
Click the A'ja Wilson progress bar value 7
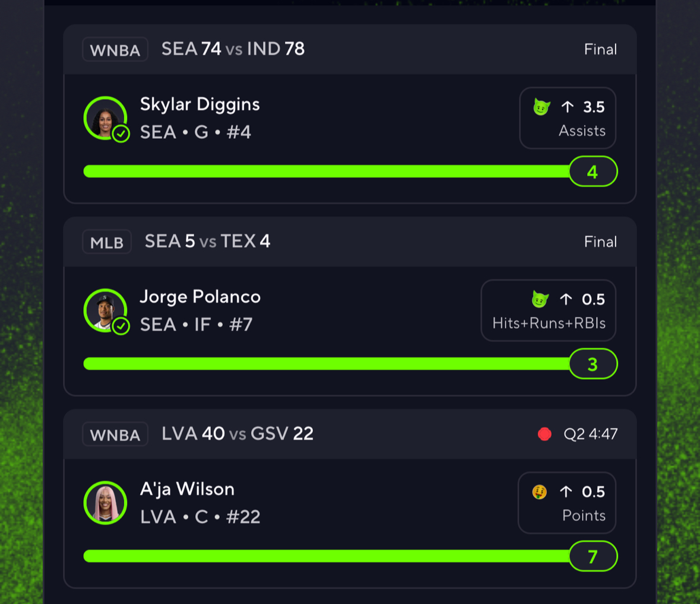(x=593, y=557)
